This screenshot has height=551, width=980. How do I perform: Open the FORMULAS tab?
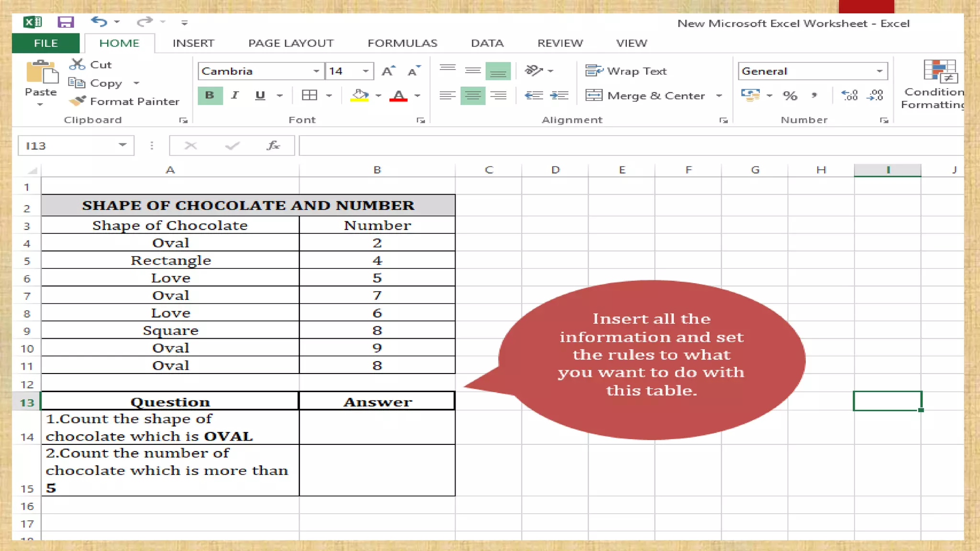tap(402, 43)
